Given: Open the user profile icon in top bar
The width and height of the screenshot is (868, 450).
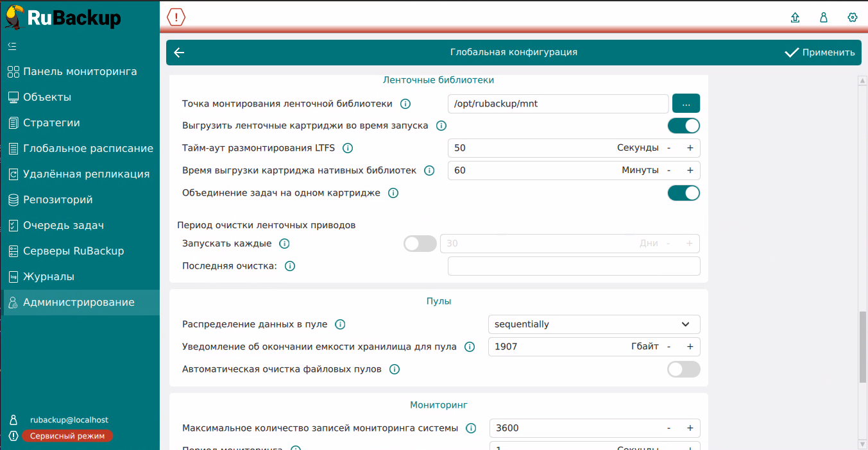Looking at the screenshot, I should click(824, 17).
